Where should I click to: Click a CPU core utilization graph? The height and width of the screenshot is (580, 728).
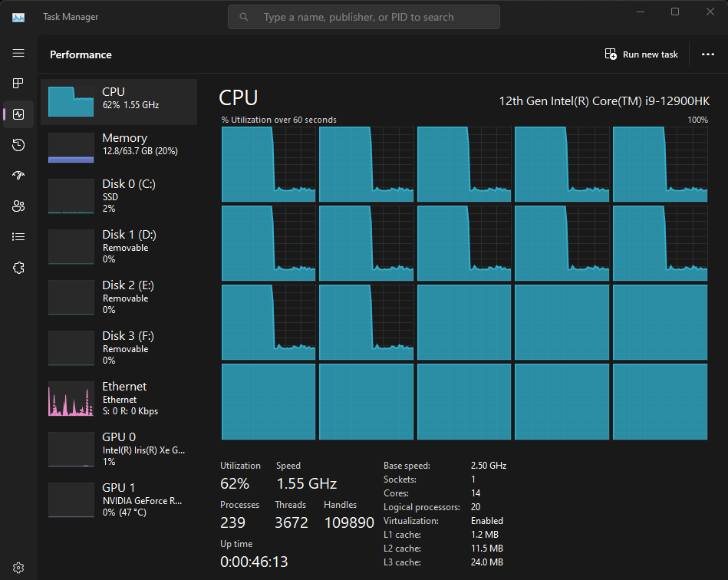(268, 165)
